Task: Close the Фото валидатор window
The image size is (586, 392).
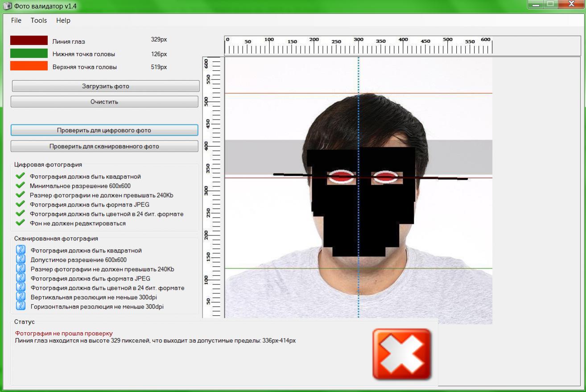Action: tap(570, 4)
